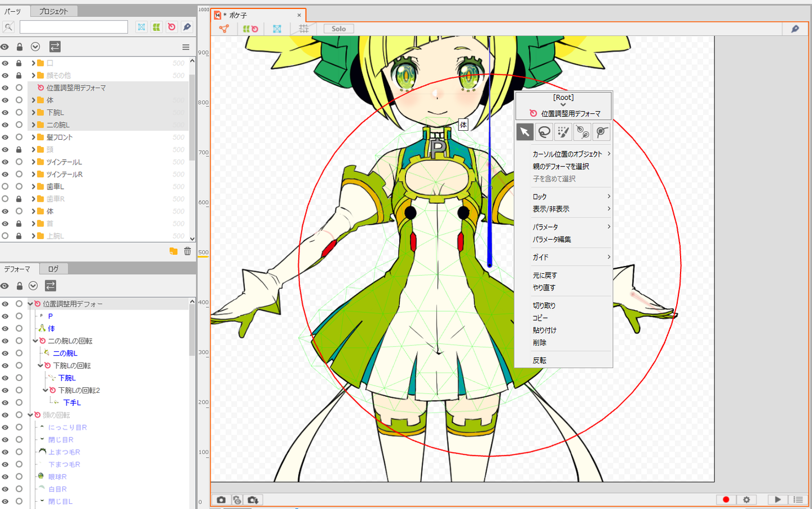Viewport: 812px width, 509px height.
Task: Choose コピー from the context menu
Action: click(540, 318)
